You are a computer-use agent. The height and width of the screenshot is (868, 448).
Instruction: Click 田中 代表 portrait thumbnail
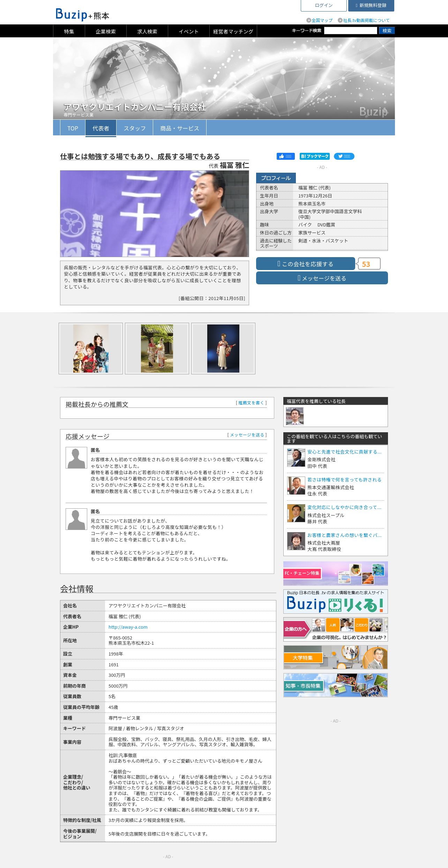point(296,458)
